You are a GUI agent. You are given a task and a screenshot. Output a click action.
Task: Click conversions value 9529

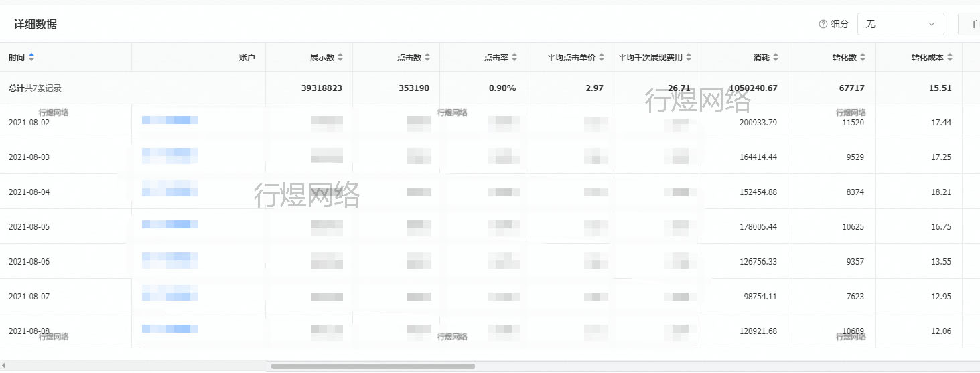point(855,157)
